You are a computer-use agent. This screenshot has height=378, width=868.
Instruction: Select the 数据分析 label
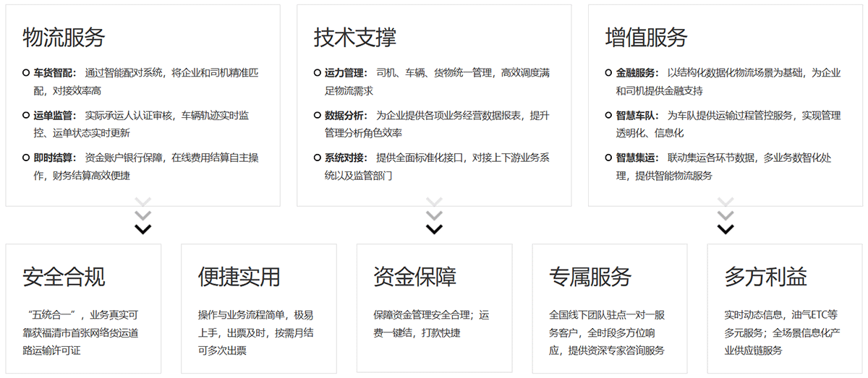[346, 115]
